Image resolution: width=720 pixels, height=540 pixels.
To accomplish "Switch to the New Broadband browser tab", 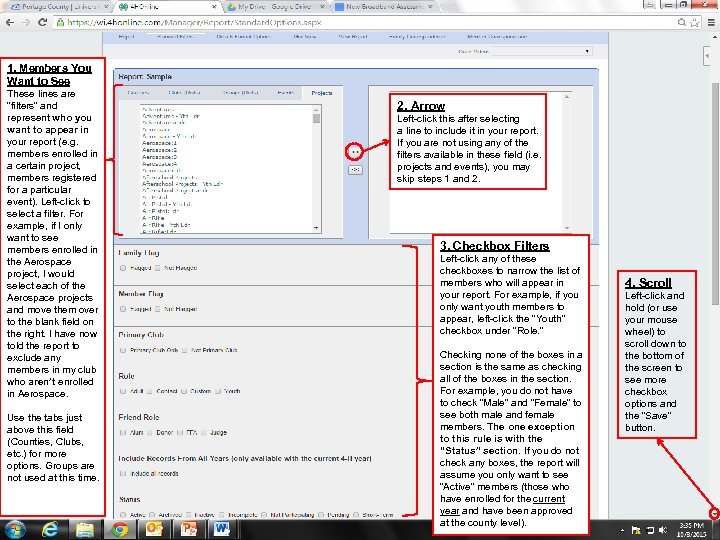I will click(x=383, y=7).
